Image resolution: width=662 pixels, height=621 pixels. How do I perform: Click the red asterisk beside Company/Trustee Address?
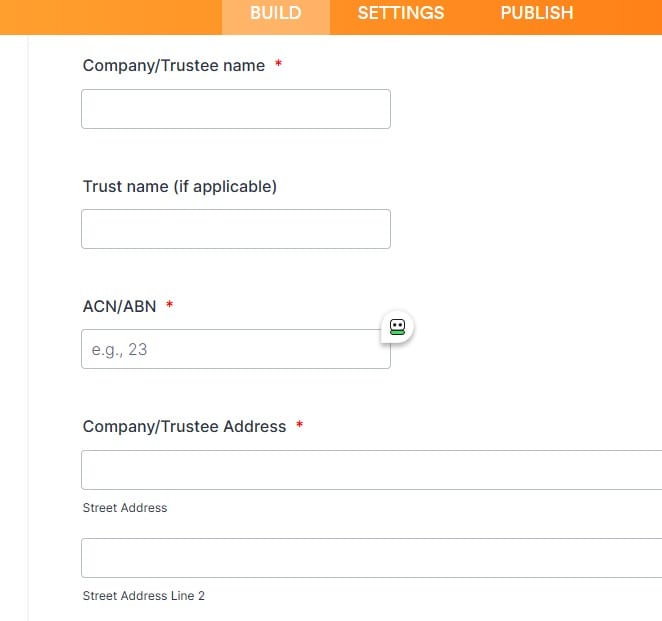coord(299,425)
